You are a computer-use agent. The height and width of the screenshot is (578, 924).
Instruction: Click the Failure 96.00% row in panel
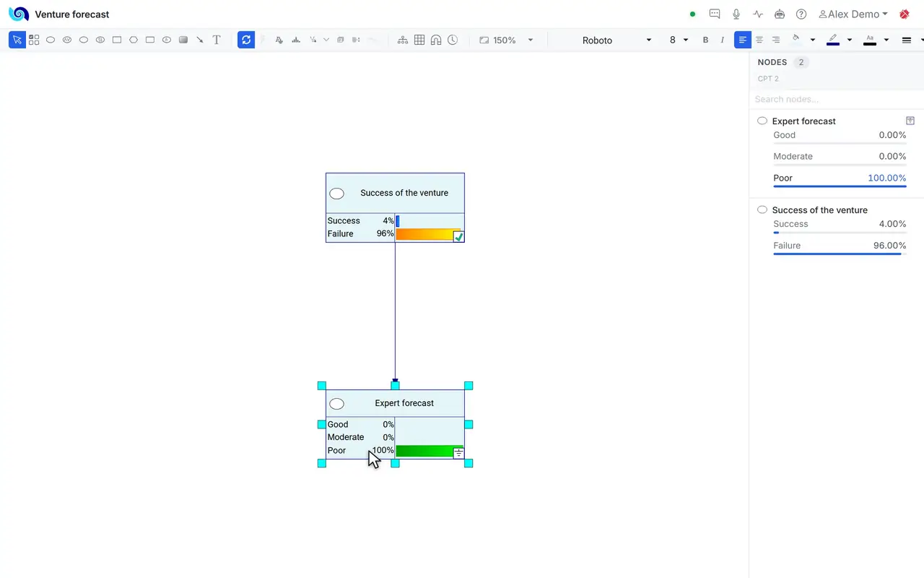pyautogui.click(x=840, y=246)
